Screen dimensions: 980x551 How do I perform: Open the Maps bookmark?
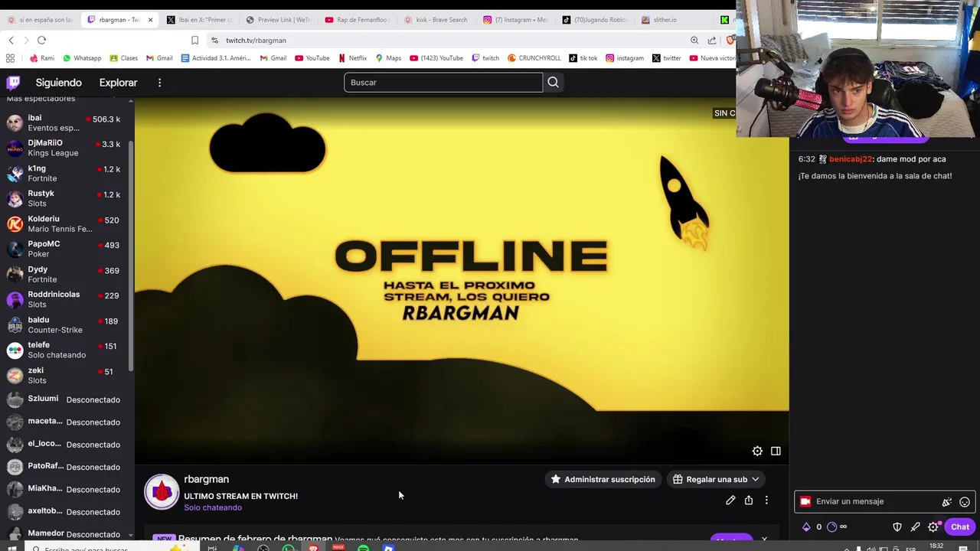click(x=388, y=58)
